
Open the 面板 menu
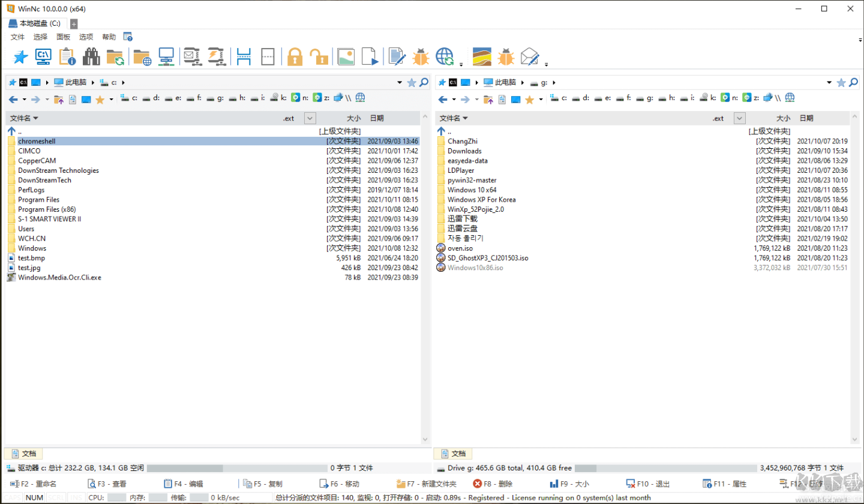[63, 37]
